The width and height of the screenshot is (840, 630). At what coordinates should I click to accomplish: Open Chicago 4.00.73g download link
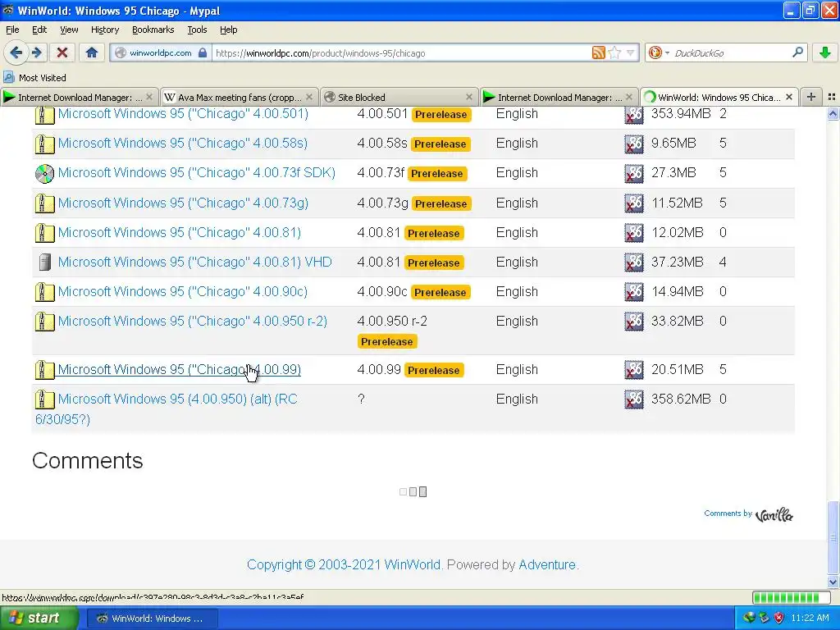pos(183,203)
